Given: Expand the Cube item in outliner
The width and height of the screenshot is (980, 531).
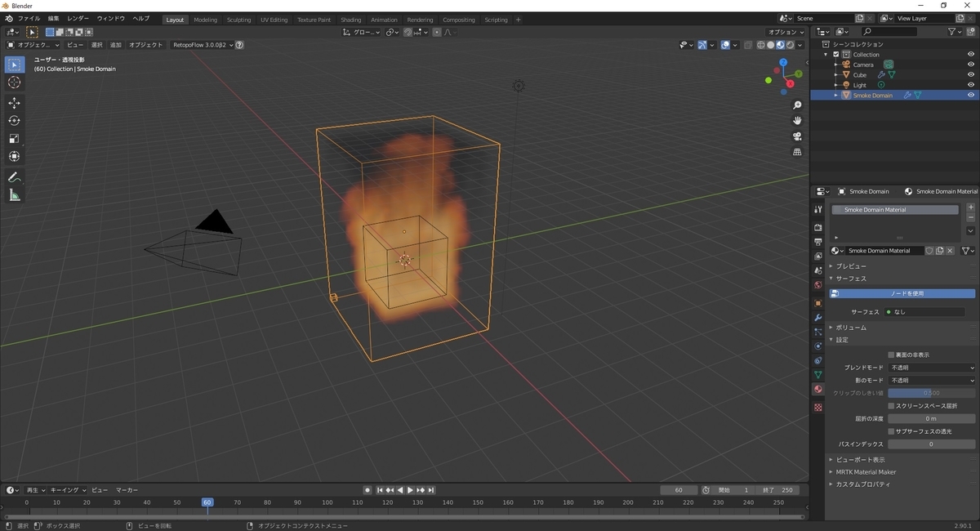Looking at the screenshot, I should (x=835, y=75).
